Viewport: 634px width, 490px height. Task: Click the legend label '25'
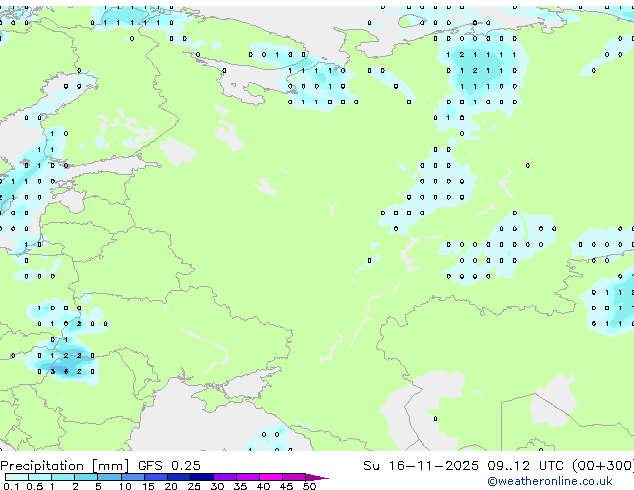coord(194,486)
